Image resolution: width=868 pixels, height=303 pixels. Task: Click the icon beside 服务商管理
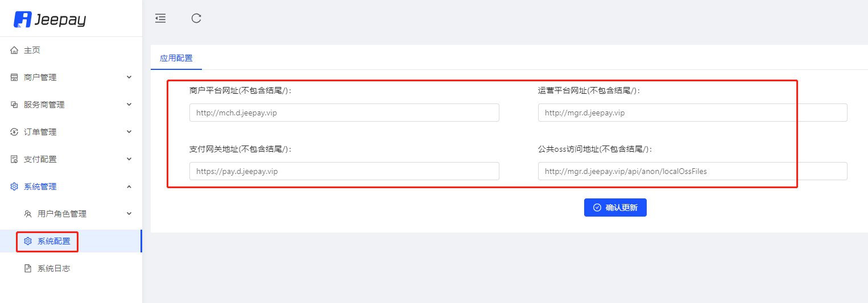(15, 105)
